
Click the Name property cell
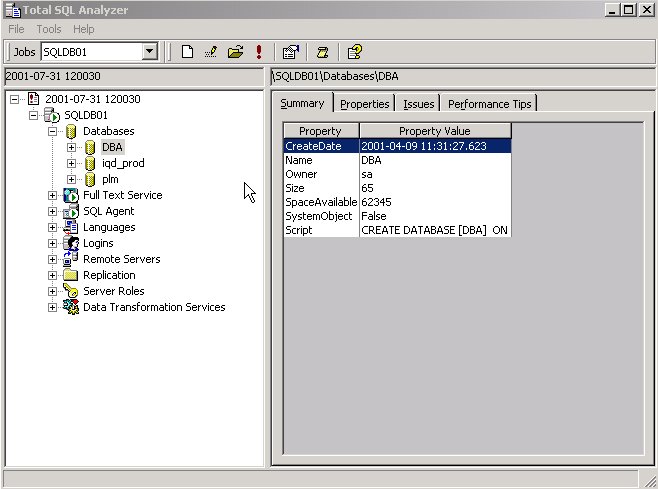click(x=321, y=160)
